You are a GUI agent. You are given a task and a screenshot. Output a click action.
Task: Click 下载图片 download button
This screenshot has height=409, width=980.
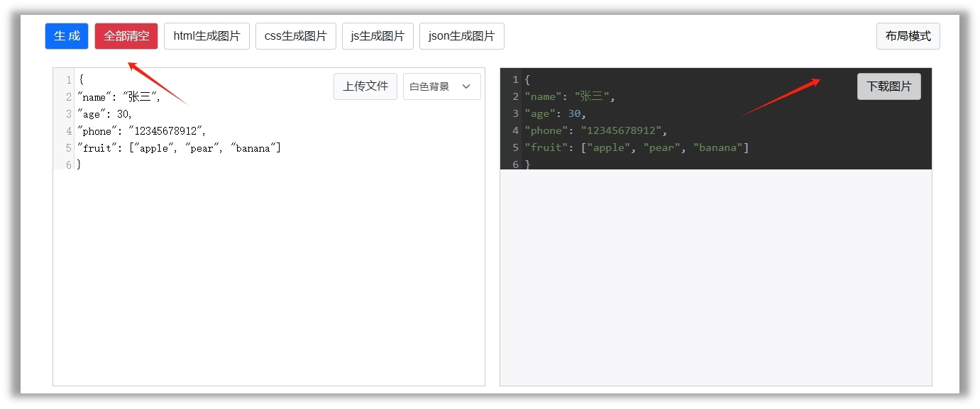coord(889,86)
